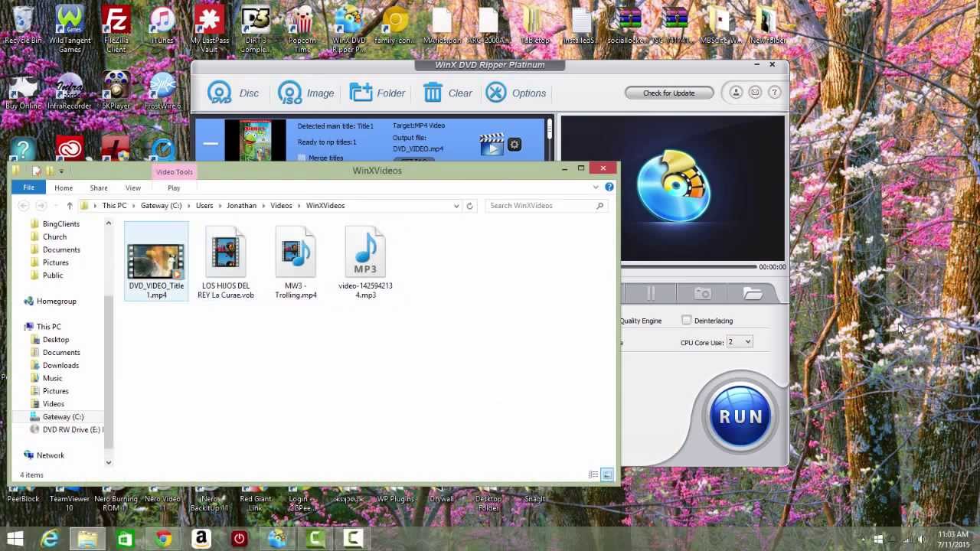Open Popcorn Time desktop shortcut
Viewport: 980px width, 551px height.
pyautogui.click(x=302, y=31)
